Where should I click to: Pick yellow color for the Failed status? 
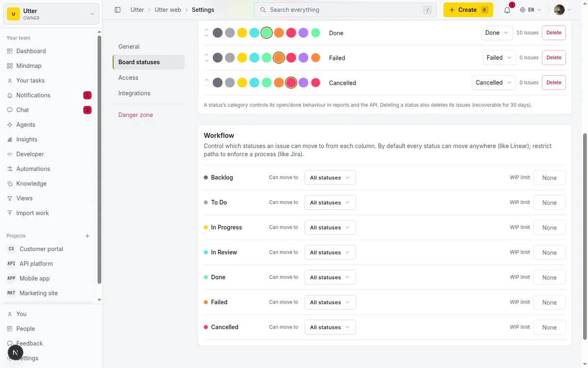pyautogui.click(x=242, y=58)
